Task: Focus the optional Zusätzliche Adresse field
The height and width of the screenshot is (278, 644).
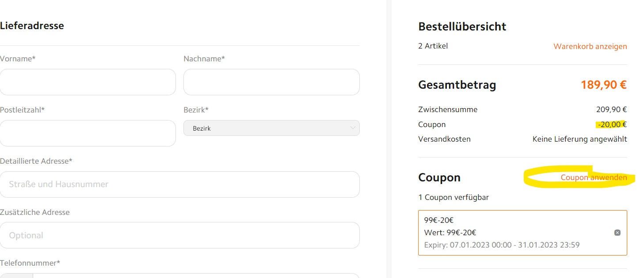Action: click(179, 235)
